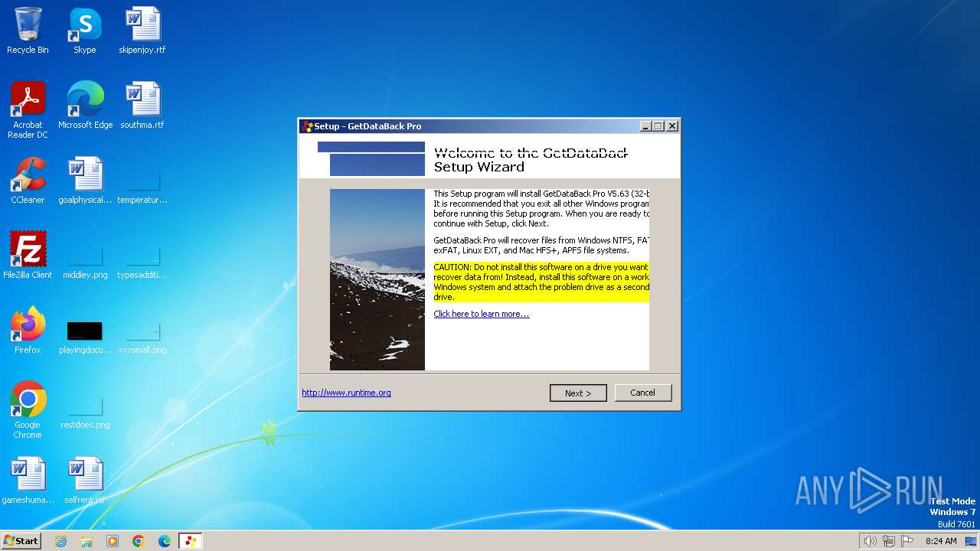Open Windows Media Player taskbar icon

click(x=113, y=541)
